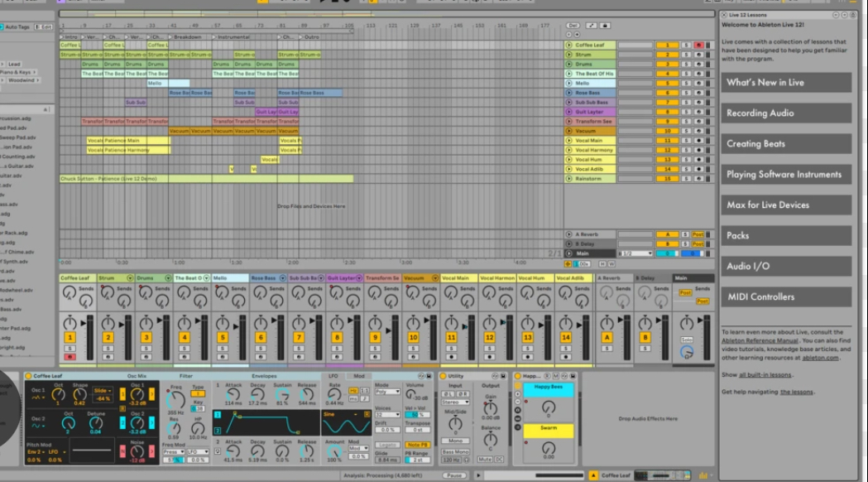Follow the ableton.com link
Screen dimensions: 868x482
820,358
